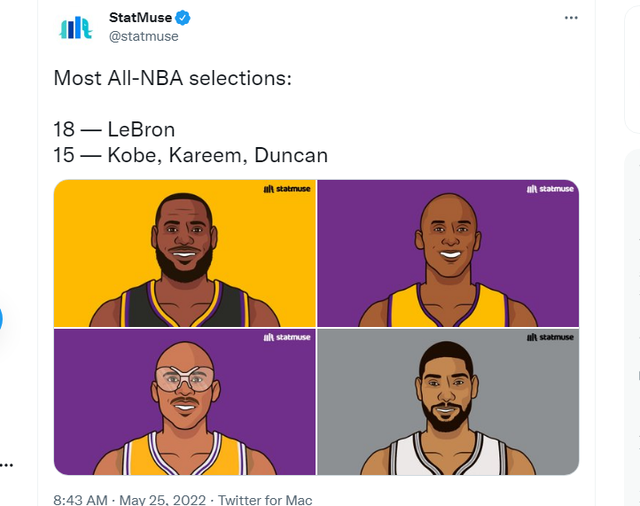Click statmuse watermark logo on Duncan image
This screenshot has width=640, height=506.
(550, 337)
